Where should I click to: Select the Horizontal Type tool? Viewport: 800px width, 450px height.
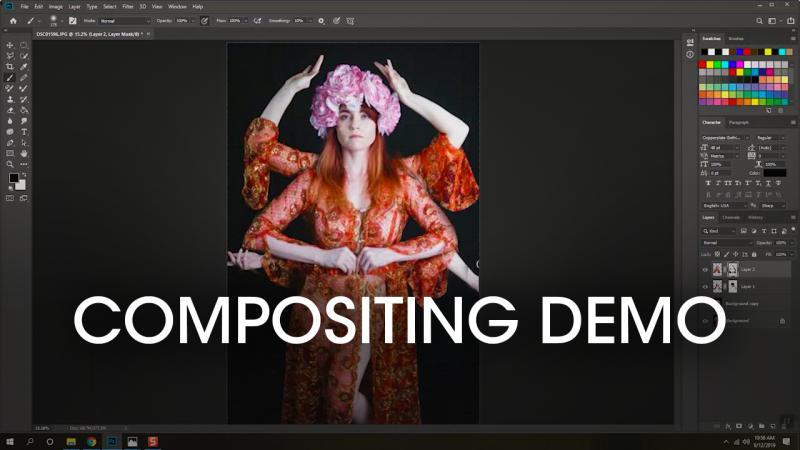tap(23, 131)
